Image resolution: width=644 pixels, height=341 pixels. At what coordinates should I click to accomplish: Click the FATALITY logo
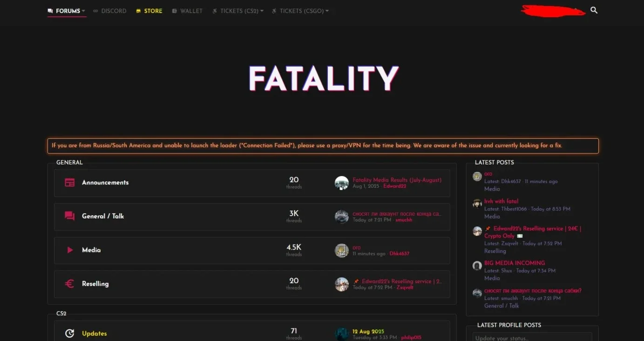click(x=323, y=78)
